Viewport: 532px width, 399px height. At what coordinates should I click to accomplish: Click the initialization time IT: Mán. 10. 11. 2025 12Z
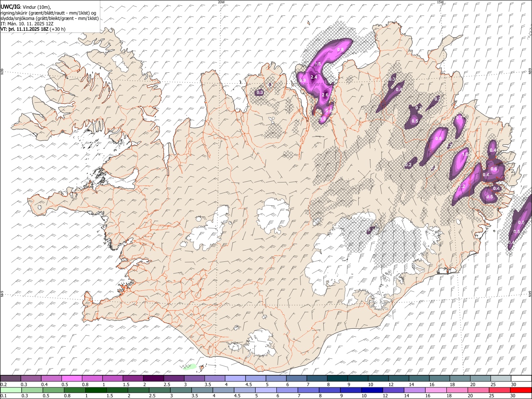(x=27, y=24)
